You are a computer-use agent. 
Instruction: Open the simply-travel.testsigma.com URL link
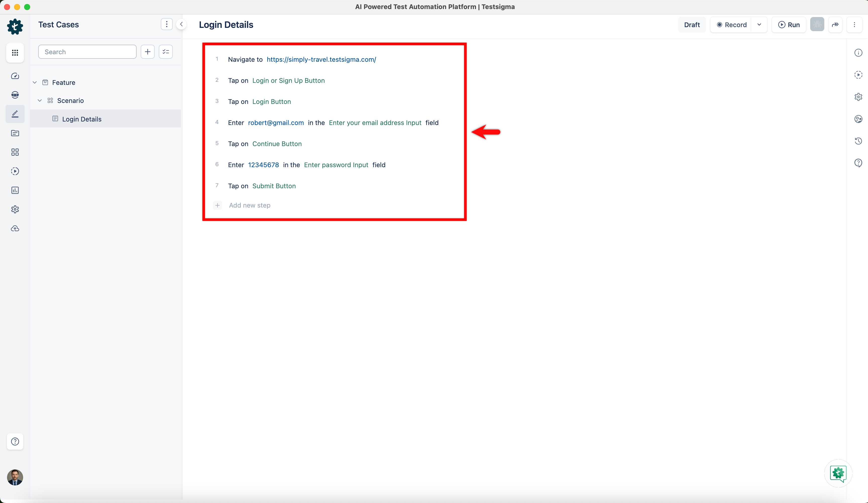(321, 59)
